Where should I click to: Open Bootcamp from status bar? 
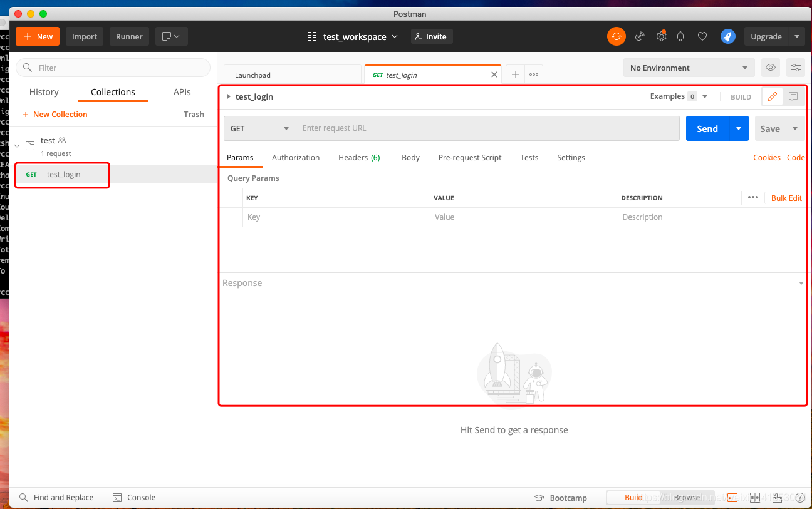(560, 498)
